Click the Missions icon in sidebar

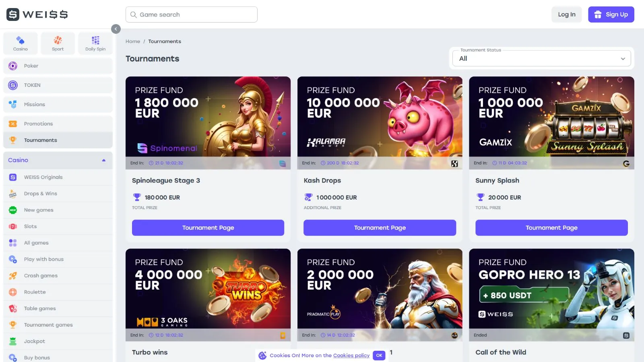(x=13, y=105)
